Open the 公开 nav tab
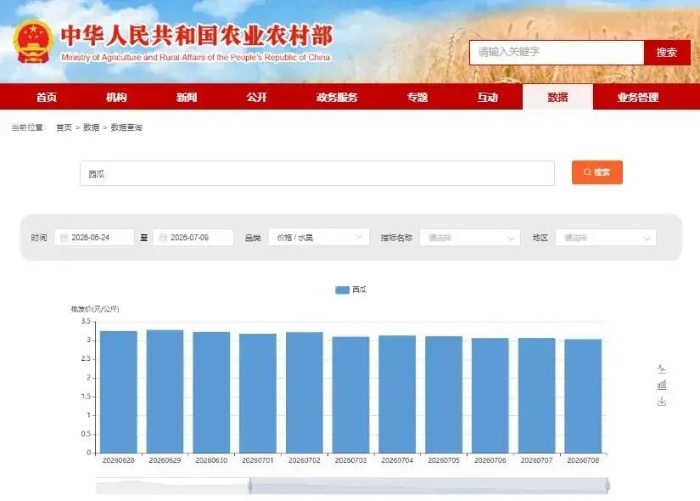700x501 pixels. [257, 97]
